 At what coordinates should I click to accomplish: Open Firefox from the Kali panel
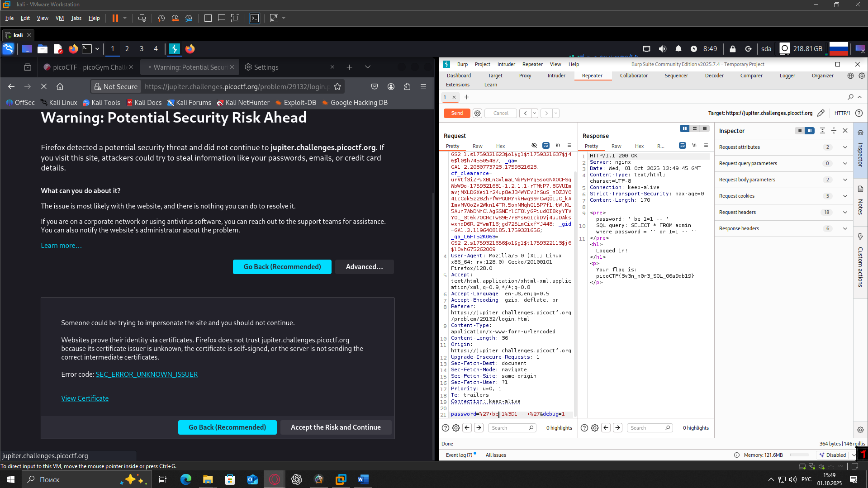pos(73,49)
